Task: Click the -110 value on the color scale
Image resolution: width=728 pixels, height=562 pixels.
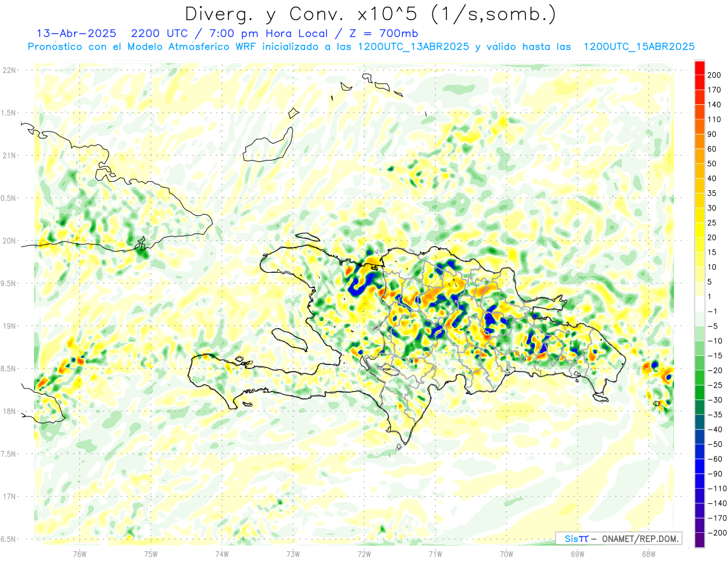Action: (x=716, y=489)
